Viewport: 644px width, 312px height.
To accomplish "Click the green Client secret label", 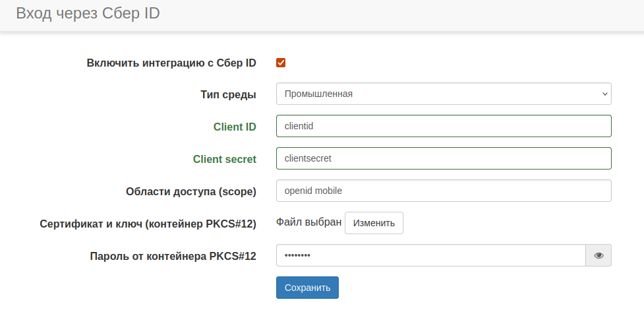I will pos(224,159).
